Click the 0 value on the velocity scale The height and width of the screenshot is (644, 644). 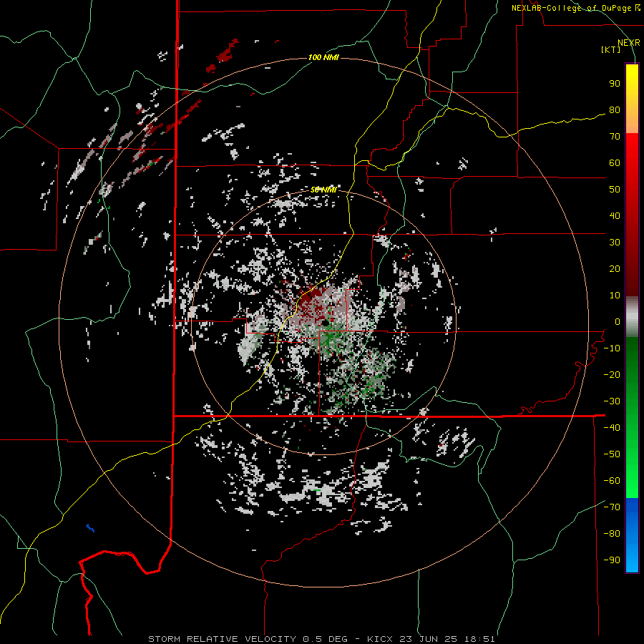pyautogui.click(x=618, y=322)
